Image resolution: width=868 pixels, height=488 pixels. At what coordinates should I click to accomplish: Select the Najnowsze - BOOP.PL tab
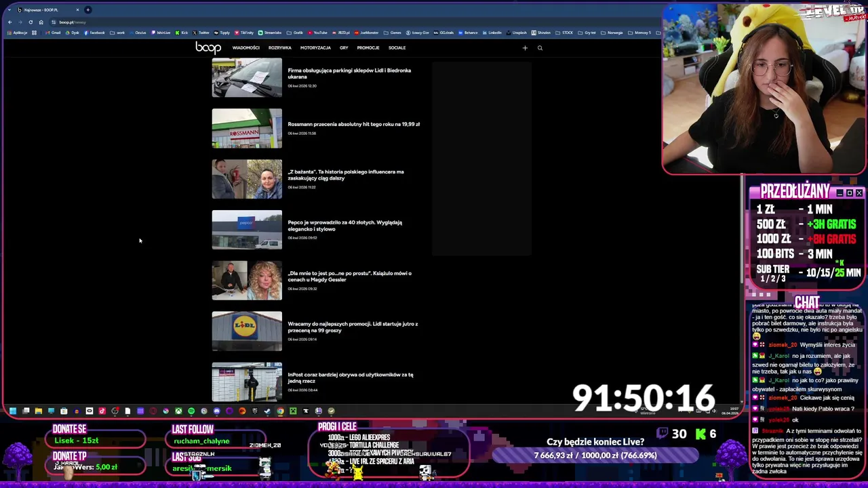[x=47, y=9]
